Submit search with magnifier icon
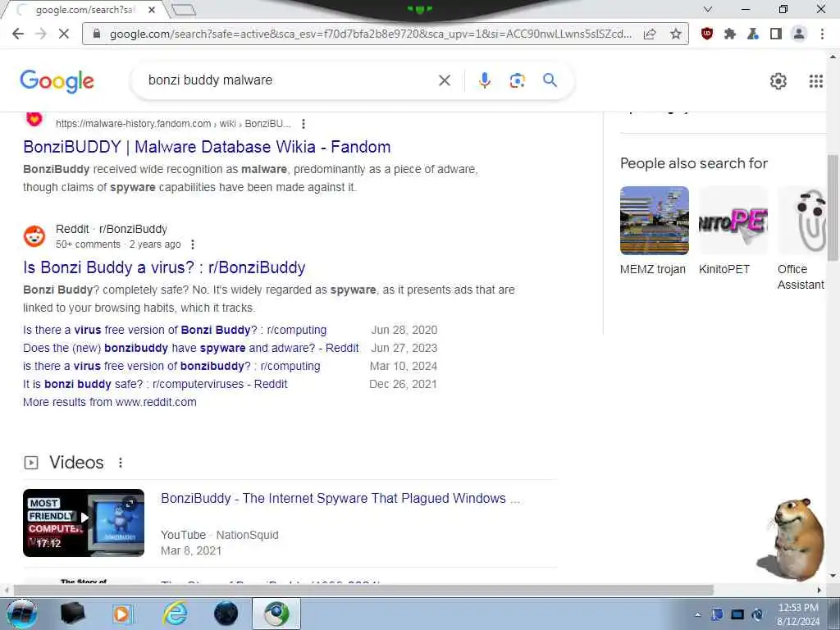 (x=550, y=80)
